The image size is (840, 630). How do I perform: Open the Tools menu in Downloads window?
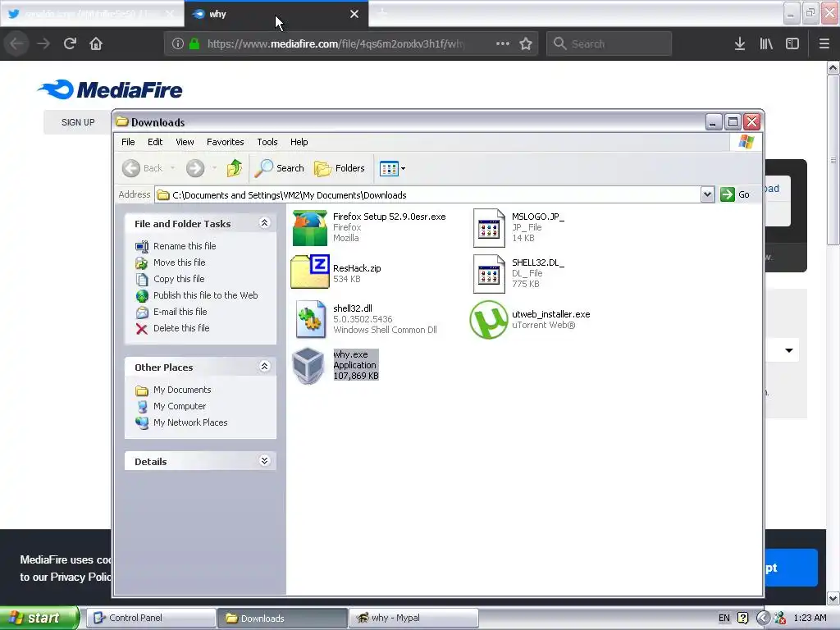pos(267,142)
